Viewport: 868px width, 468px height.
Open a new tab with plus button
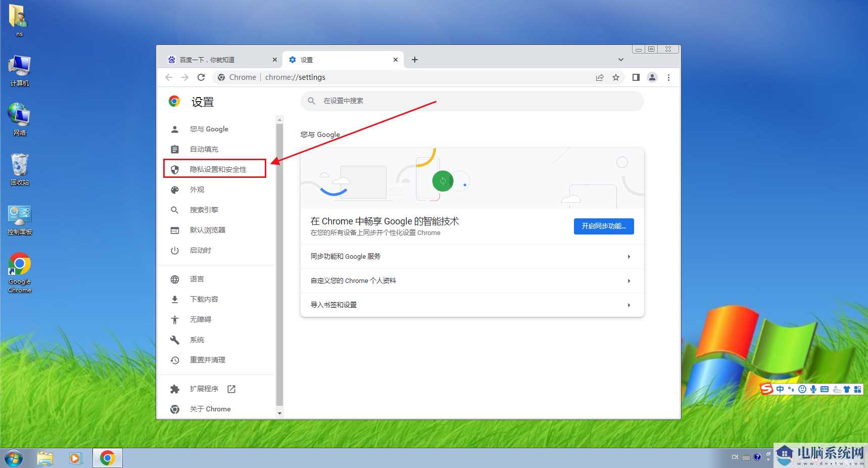[415, 60]
